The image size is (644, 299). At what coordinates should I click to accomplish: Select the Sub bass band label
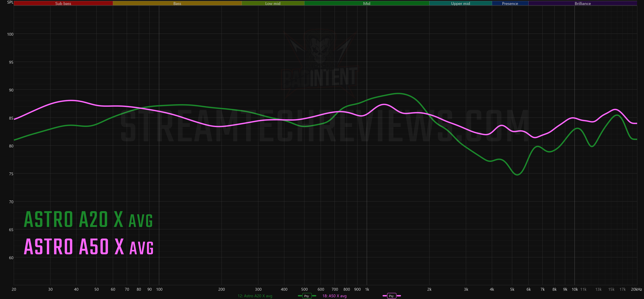[x=63, y=3]
